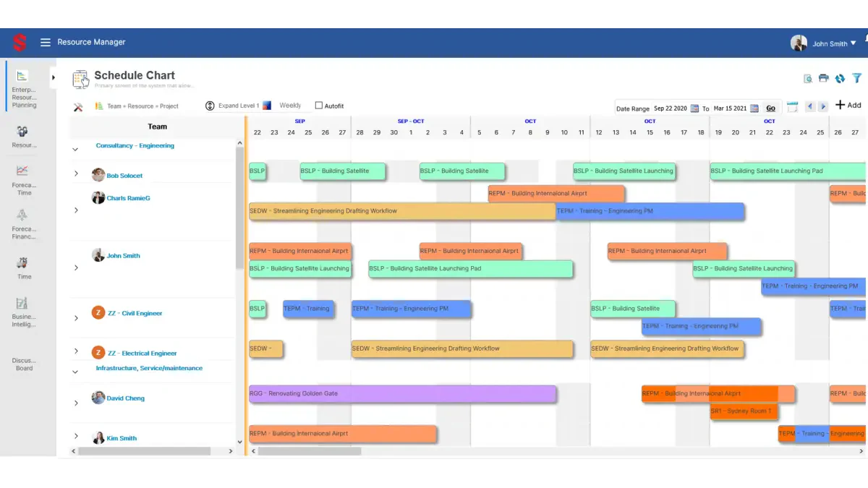Click the Schedule Chart calendar icon

tap(80, 79)
